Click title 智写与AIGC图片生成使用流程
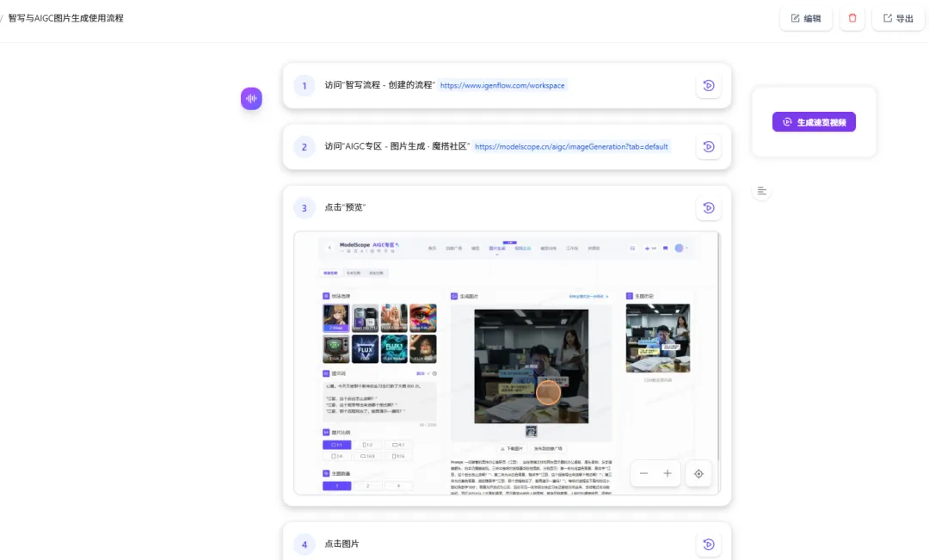 (65, 18)
